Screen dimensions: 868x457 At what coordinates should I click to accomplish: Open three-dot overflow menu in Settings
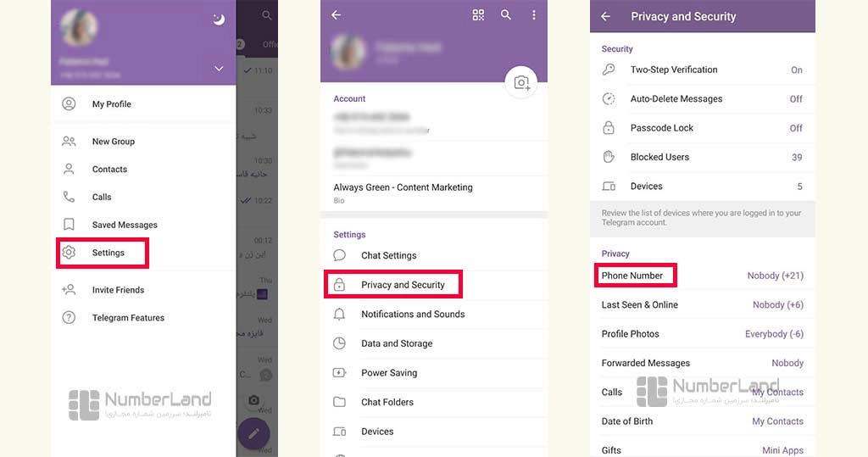(534, 15)
